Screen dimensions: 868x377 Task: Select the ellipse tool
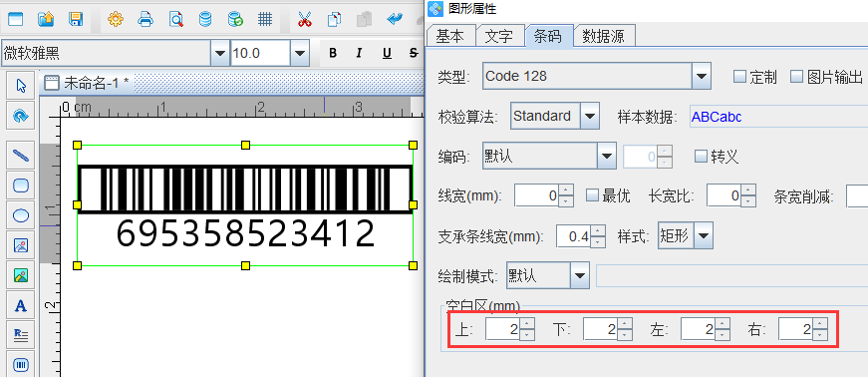[x=21, y=215]
